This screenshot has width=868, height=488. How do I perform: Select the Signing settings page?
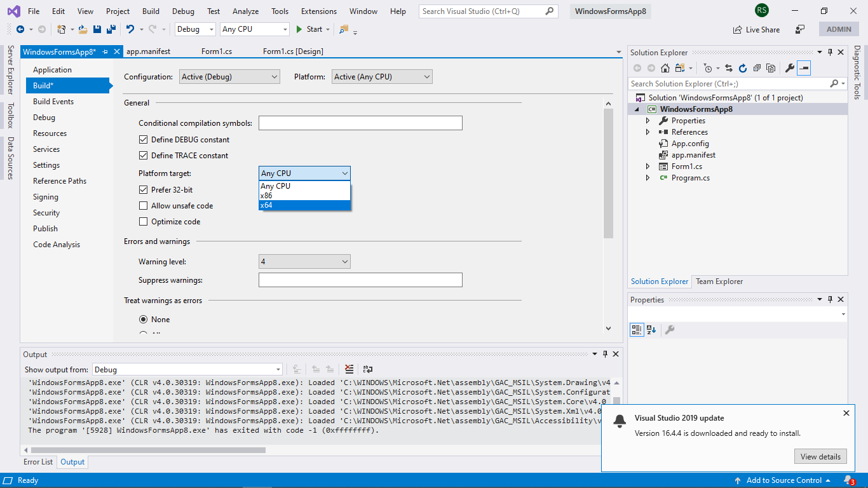click(x=46, y=197)
